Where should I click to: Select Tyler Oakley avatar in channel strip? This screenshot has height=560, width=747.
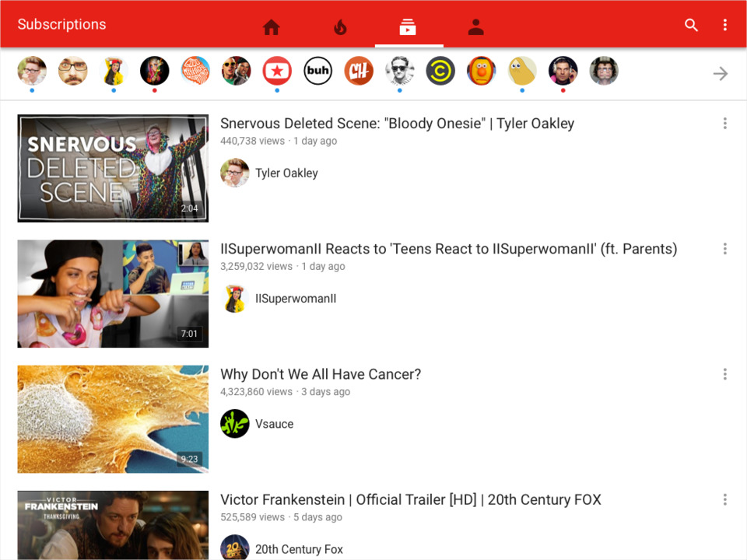[32, 71]
